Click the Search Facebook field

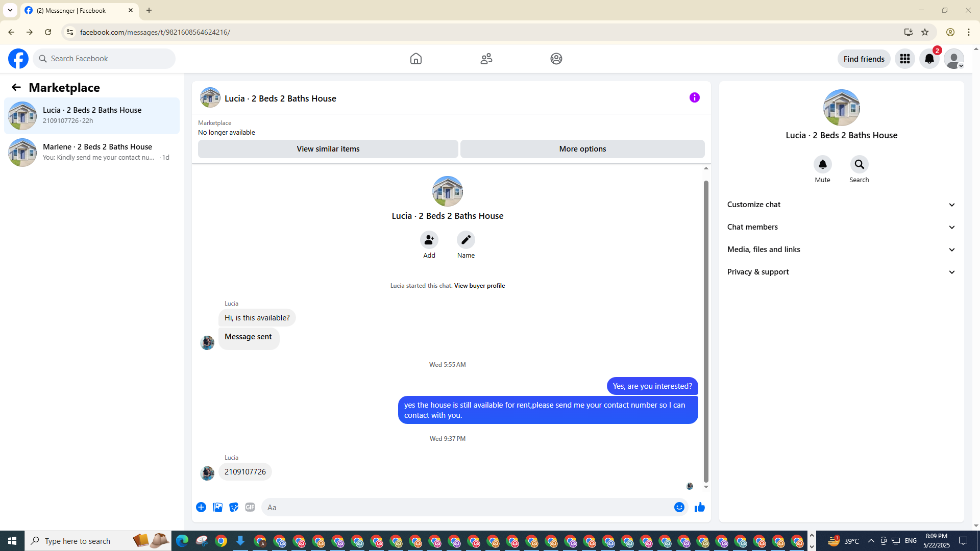pyautogui.click(x=105, y=59)
